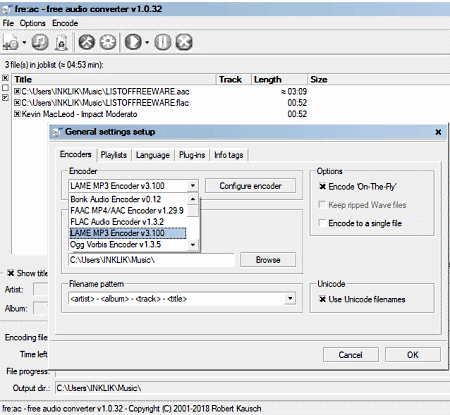Image resolution: width=450 pixels, height=415 pixels.
Task: Choose FLAC Audio Encoder v1.3.2
Action: point(128,222)
